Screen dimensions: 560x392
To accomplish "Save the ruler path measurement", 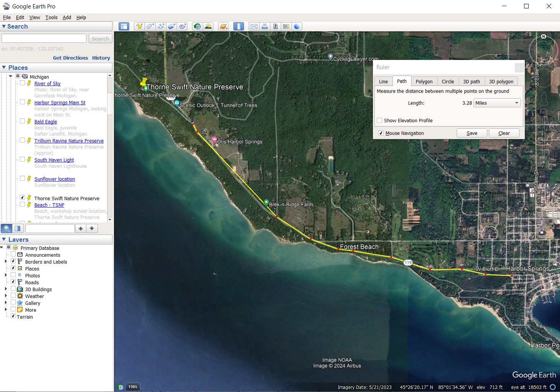I will 472,133.
